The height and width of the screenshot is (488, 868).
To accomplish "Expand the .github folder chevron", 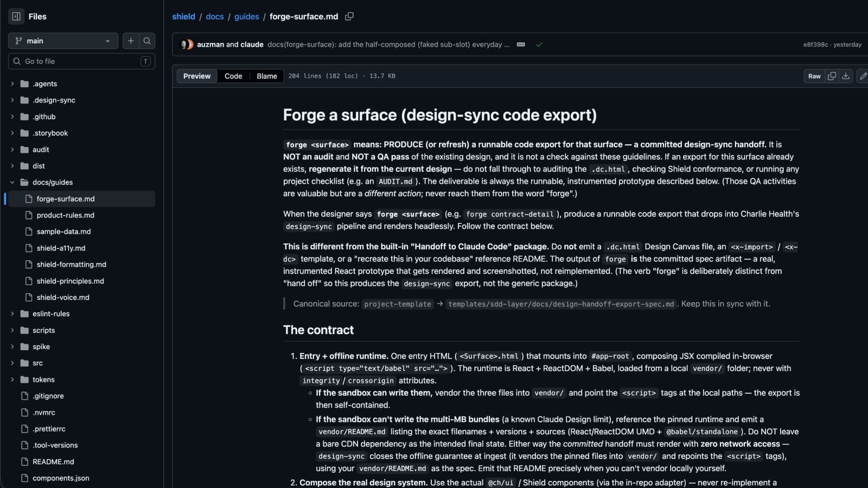I will click(x=12, y=117).
